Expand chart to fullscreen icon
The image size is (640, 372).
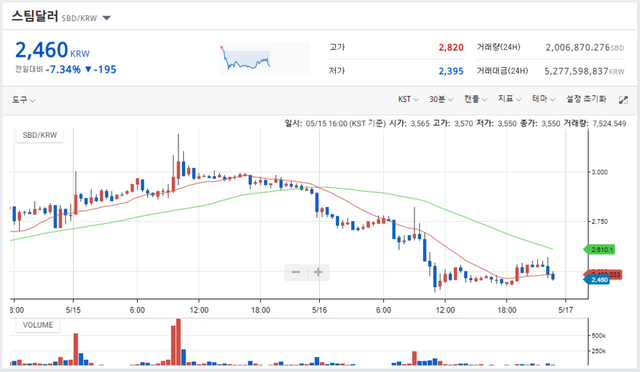(x=623, y=100)
